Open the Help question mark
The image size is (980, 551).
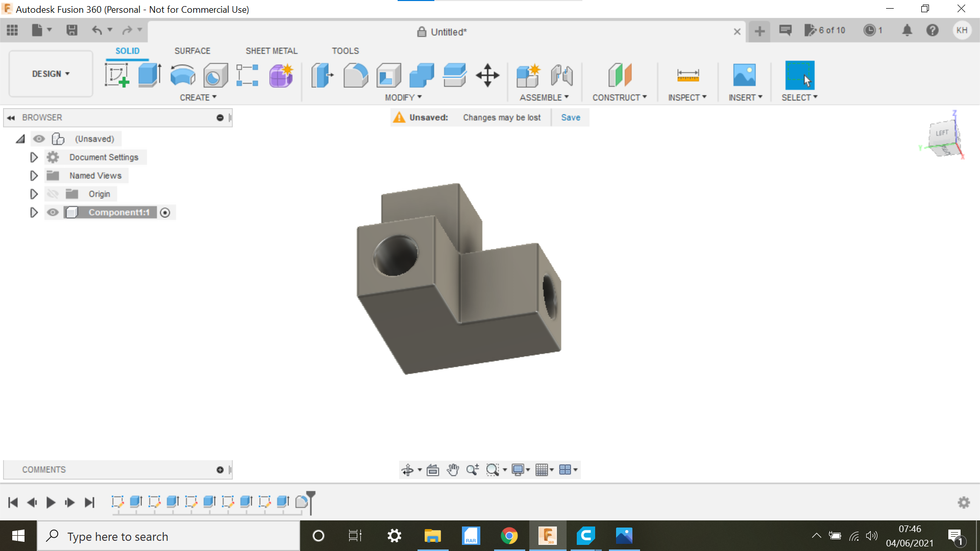pos(933,30)
